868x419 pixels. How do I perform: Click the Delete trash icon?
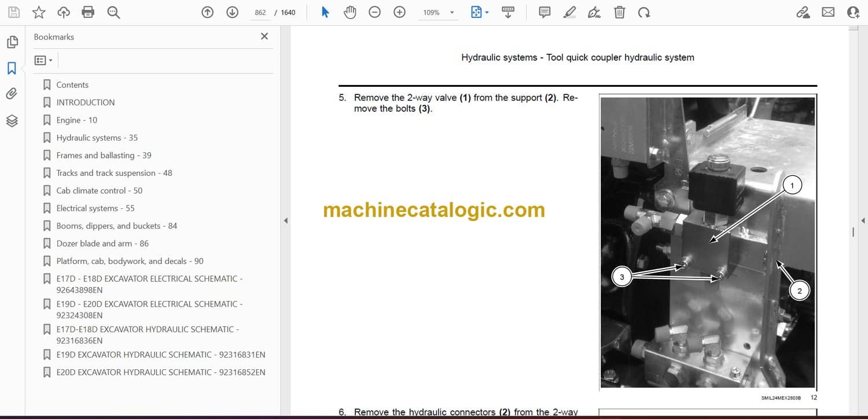click(x=619, y=12)
